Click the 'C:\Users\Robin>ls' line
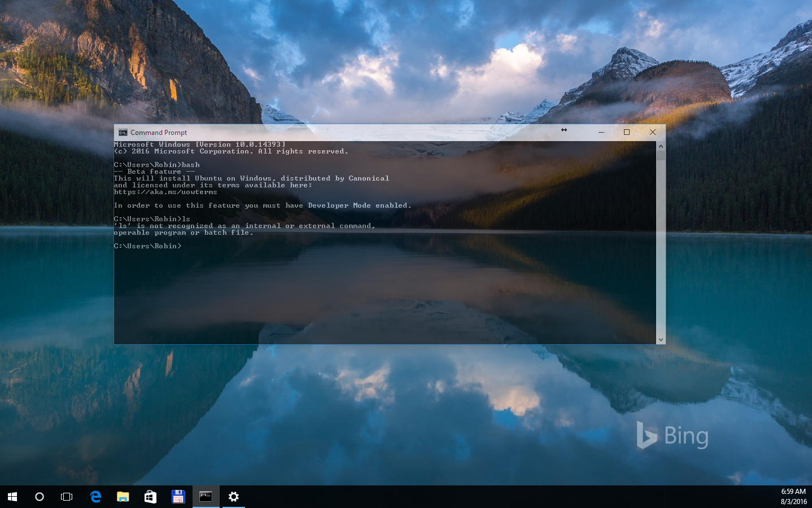The height and width of the screenshot is (508, 812). pos(152,219)
